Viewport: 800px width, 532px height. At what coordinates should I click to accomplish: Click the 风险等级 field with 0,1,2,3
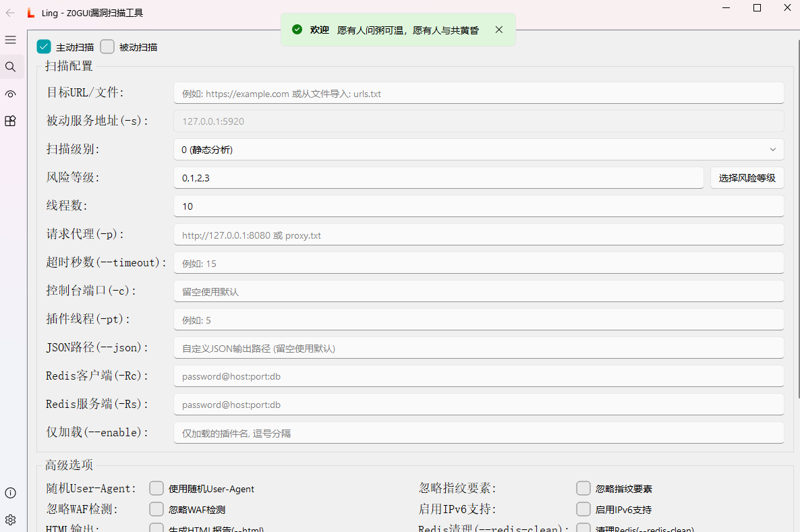pyautogui.click(x=438, y=178)
